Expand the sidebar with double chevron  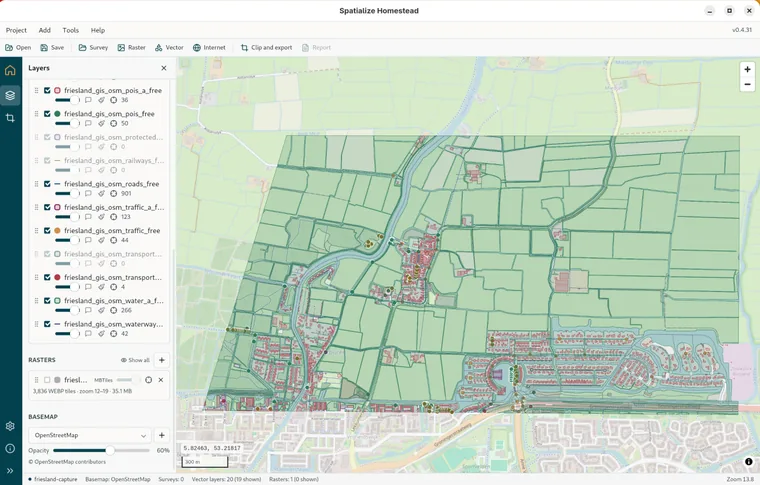[x=10, y=470]
